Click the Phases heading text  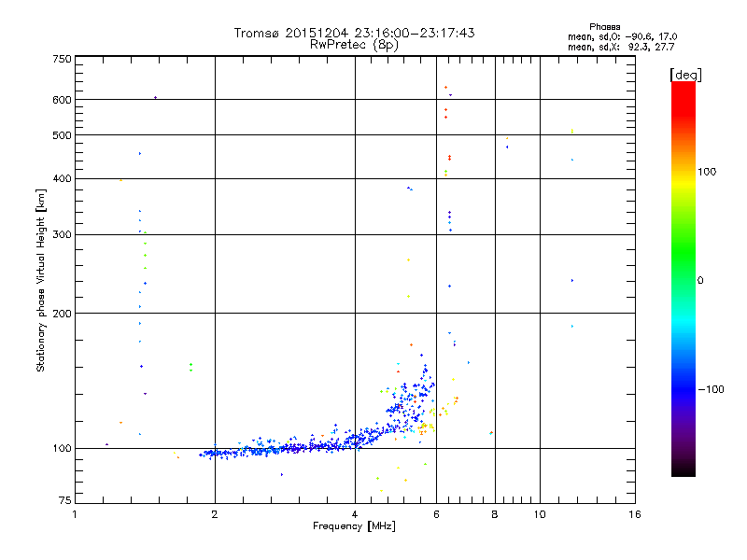(x=604, y=27)
